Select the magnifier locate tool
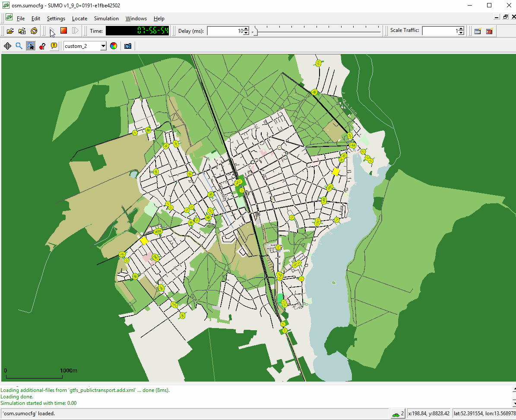516x420 pixels. 19,46
